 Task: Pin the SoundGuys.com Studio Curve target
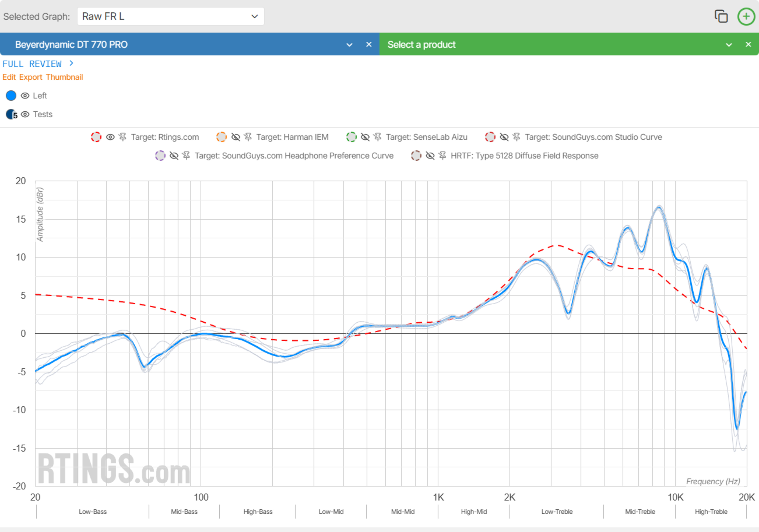coord(516,137)
